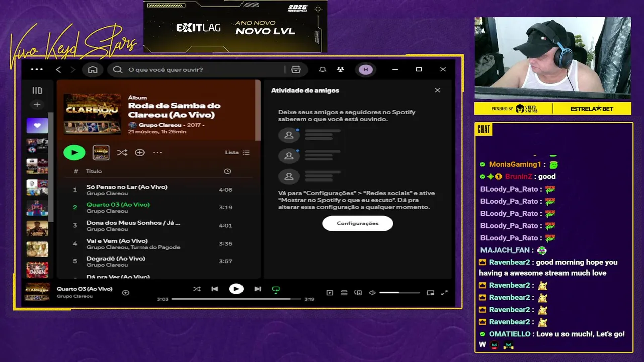Screen dimensions: 644x362
Task: Open the profile avatar 'H' menu
Action: tap(366, 69)
